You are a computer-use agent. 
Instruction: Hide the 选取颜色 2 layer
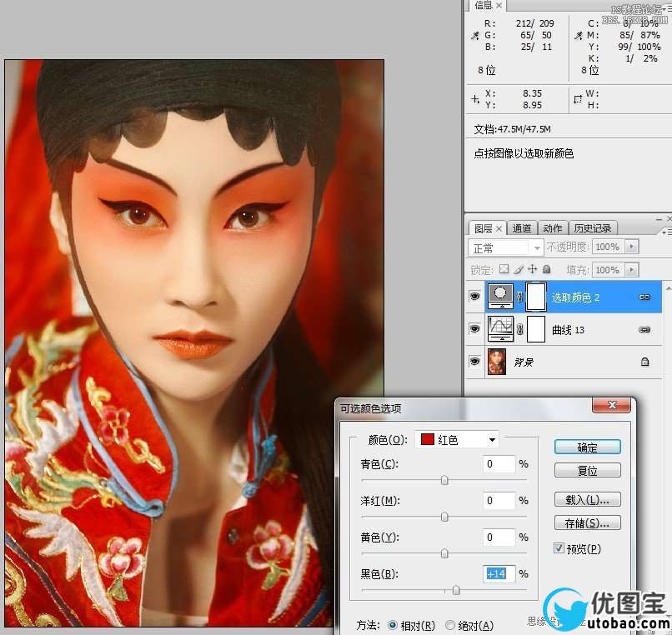click(x=474, y=297)
